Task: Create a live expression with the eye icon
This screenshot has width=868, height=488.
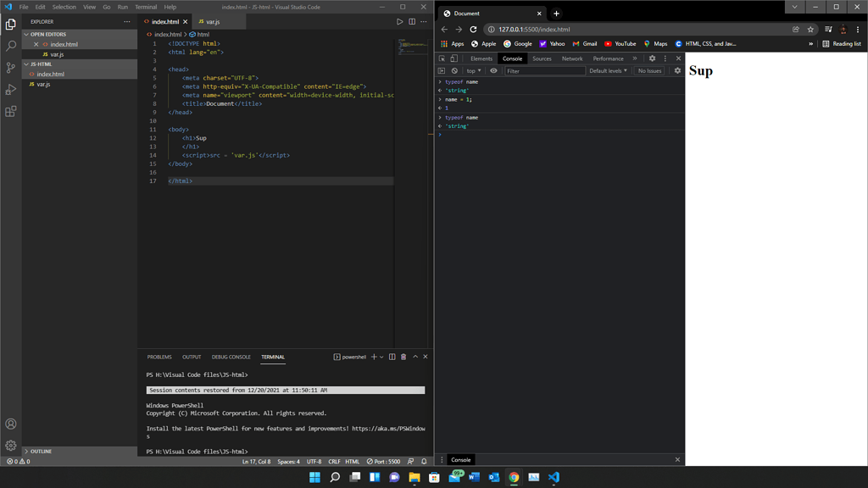Action: (494, 70)
